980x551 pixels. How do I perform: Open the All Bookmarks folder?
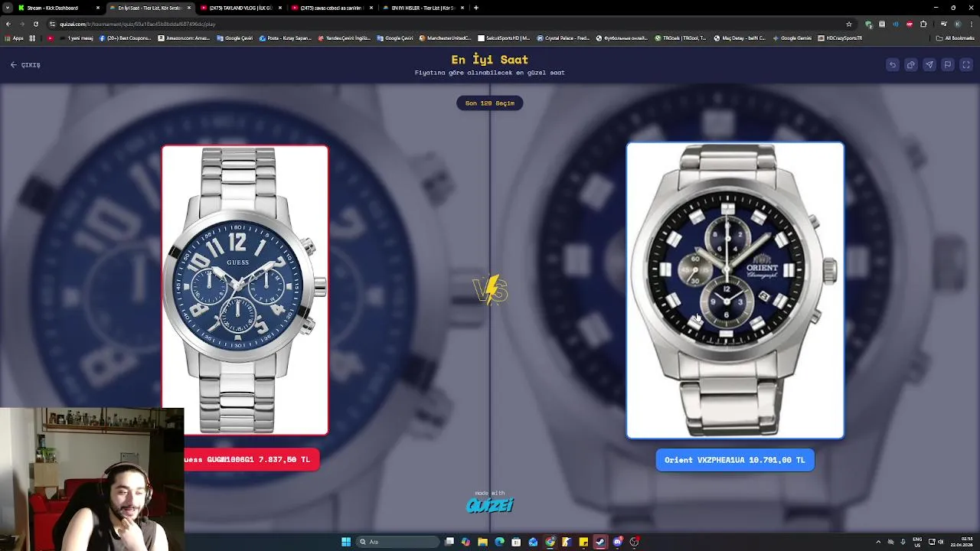point(955,38)
